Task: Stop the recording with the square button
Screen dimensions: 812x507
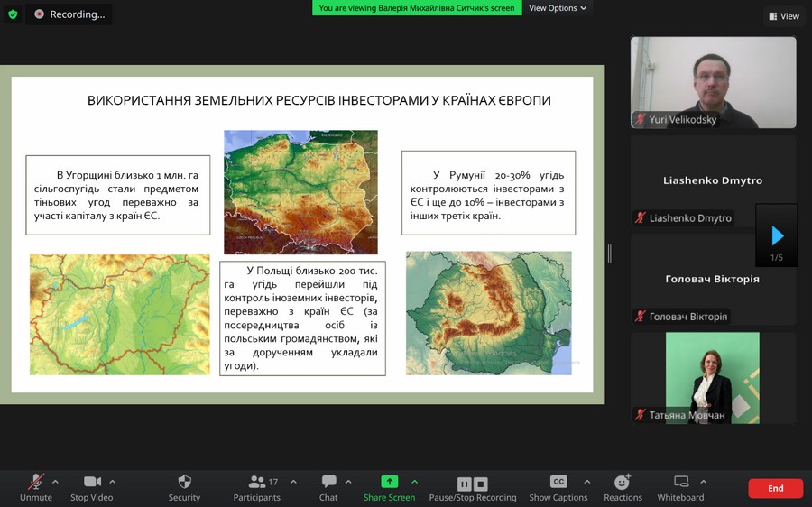Action: (481, 484)
